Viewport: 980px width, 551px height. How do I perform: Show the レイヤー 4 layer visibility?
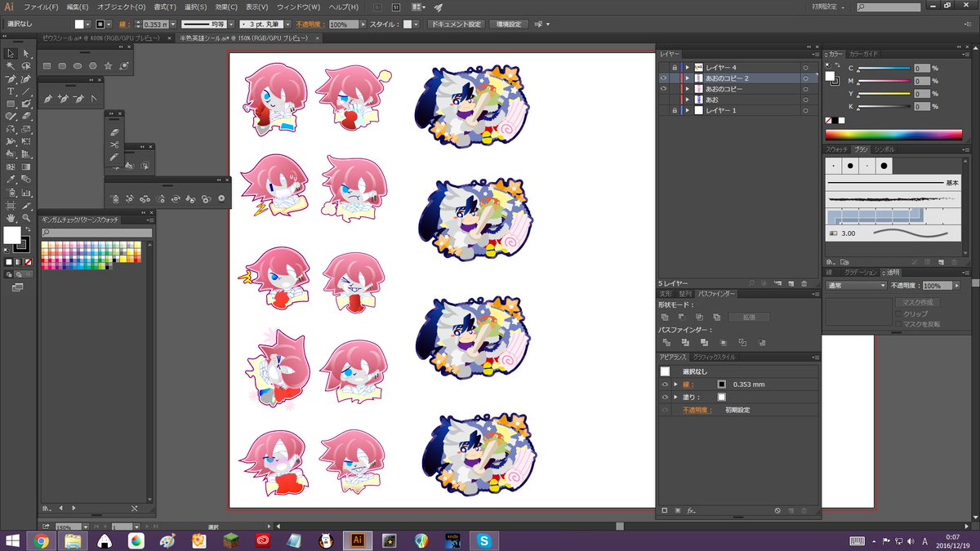(663, 67)
